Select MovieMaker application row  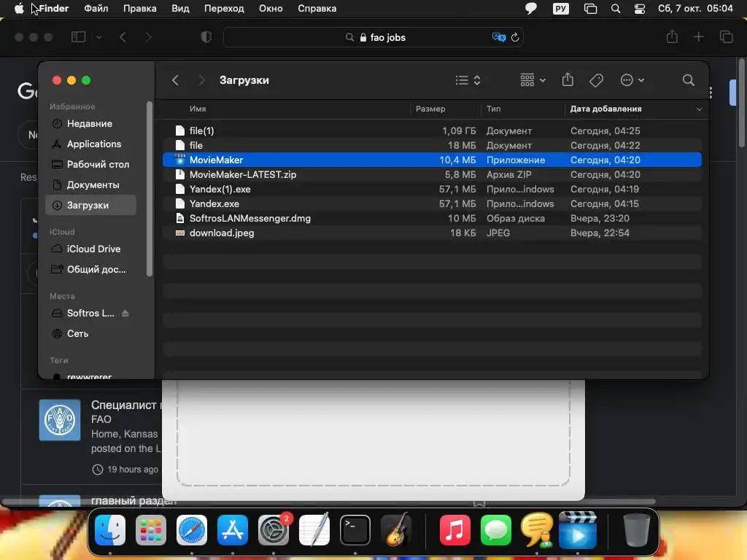432,160
